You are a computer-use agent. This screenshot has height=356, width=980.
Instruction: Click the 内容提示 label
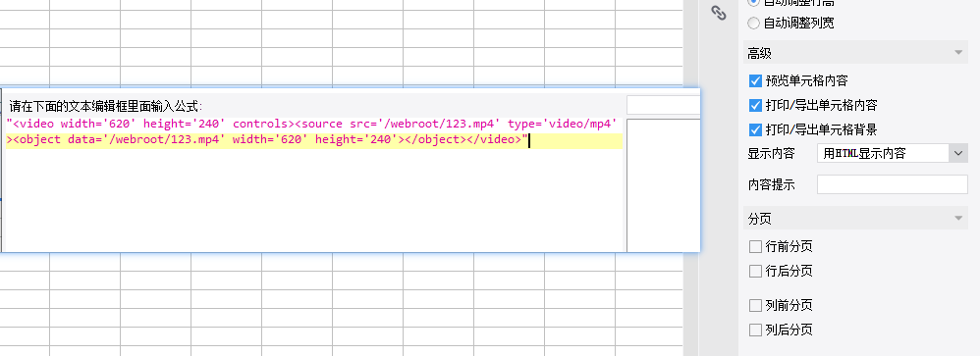771,185
